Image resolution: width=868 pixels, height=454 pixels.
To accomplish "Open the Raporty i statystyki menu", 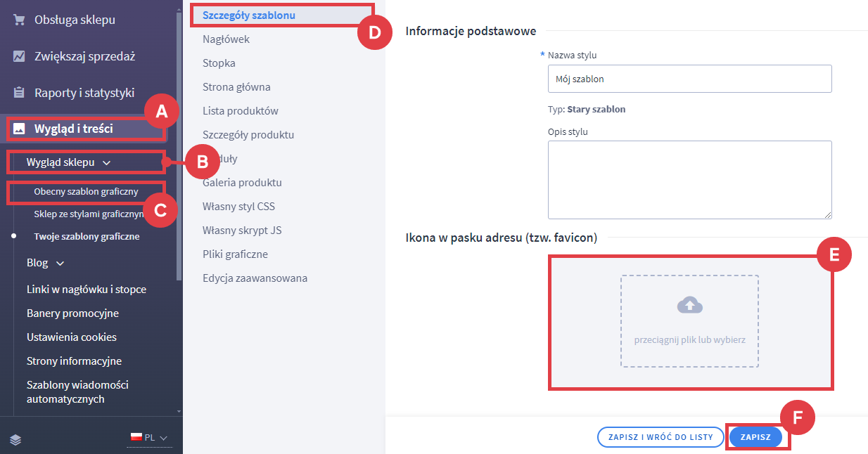I will pos(84,93).
